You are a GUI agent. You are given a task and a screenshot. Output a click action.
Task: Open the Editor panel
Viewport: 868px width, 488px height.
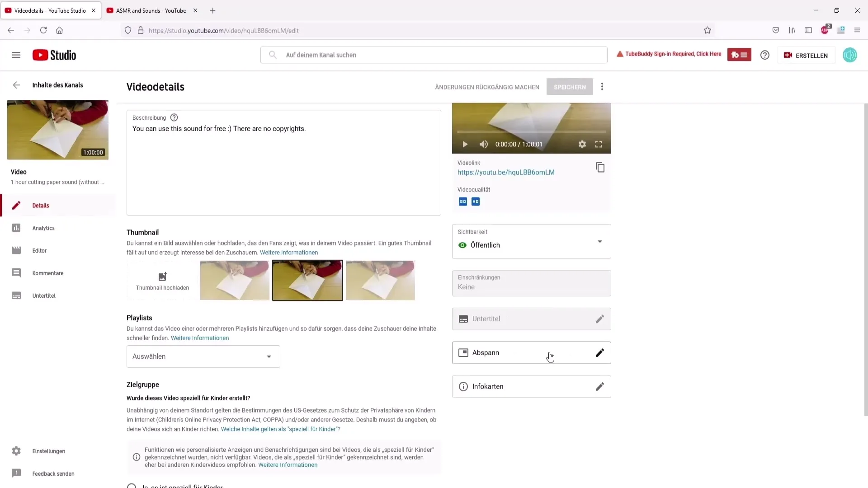coord(39,250)
